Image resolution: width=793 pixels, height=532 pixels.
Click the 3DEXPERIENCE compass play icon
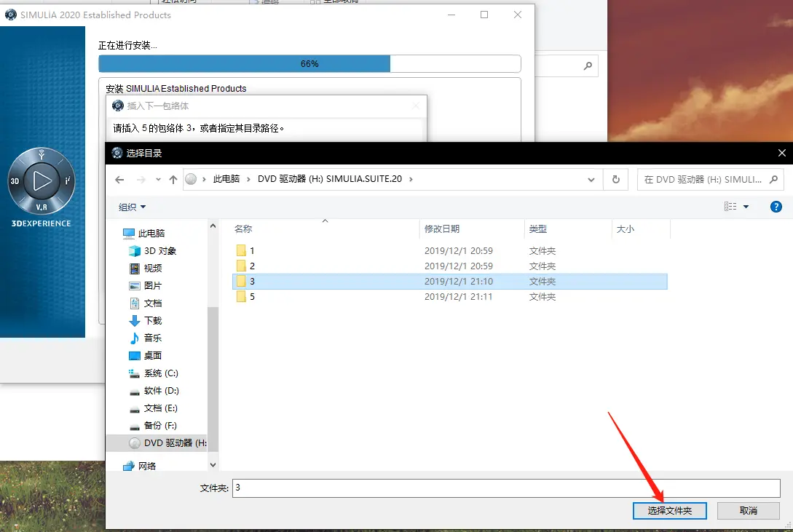point(42,180)
